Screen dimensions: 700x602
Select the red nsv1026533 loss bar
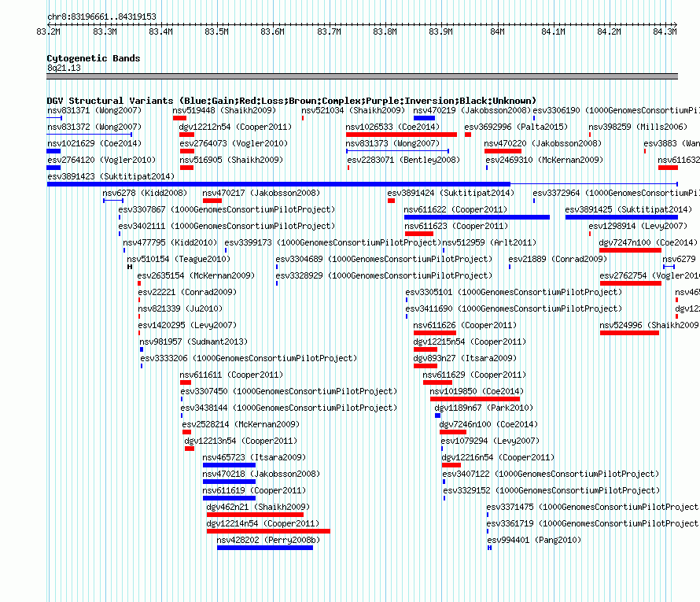click(401, 135)
